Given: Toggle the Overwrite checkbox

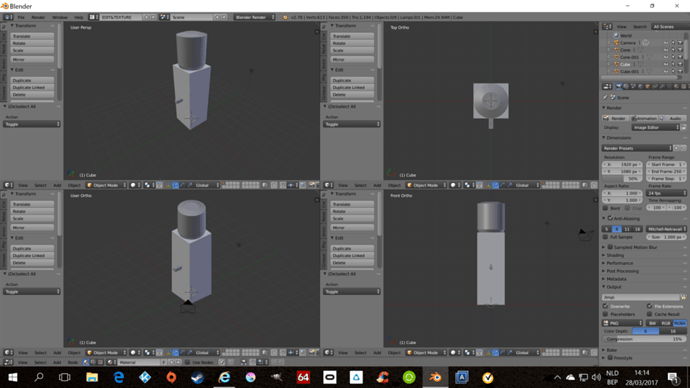Looking at the screenshot, I should coord(606,306).
